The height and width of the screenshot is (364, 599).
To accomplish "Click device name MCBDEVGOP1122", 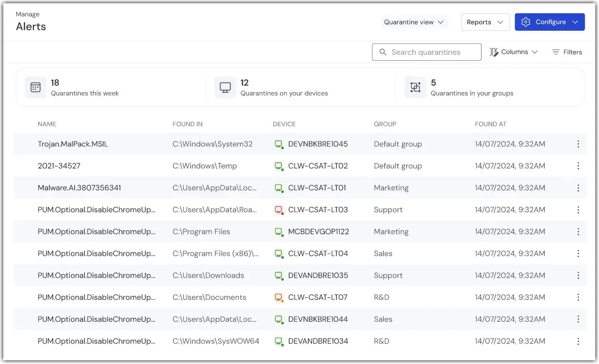I will point(319,232).
